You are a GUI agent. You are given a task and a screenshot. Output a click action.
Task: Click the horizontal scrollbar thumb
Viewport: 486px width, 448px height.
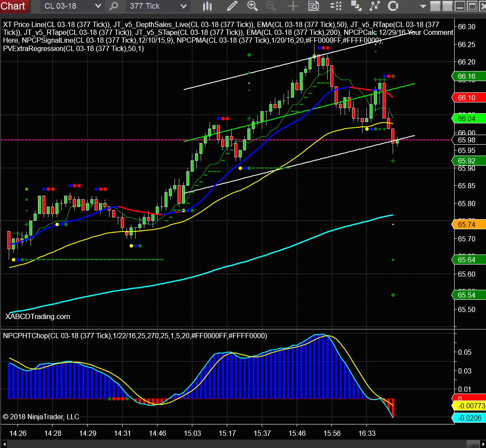[473, 444]
